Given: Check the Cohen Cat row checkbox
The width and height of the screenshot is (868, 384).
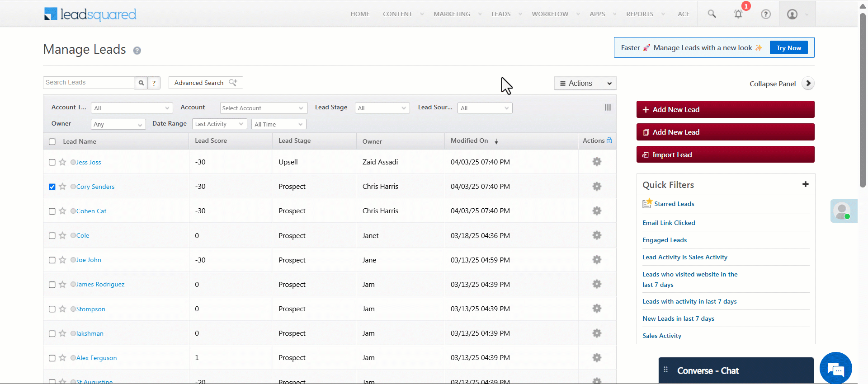Looking at the screenshot, I should (52, 211).
